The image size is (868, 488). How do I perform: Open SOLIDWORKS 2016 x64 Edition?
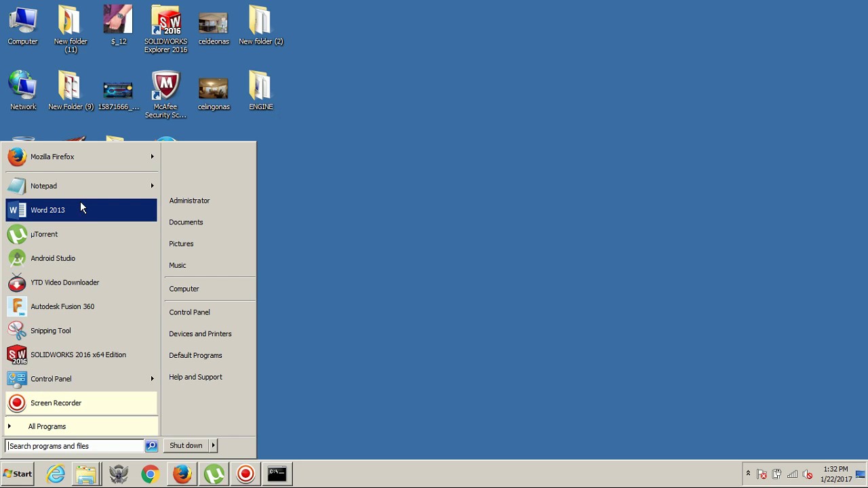click(81, 354)
